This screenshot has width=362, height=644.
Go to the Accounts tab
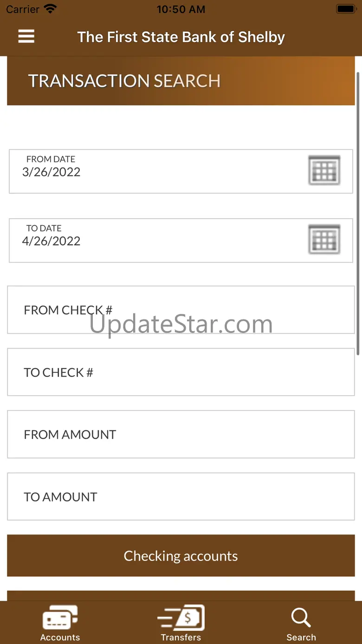pos(60,623)
